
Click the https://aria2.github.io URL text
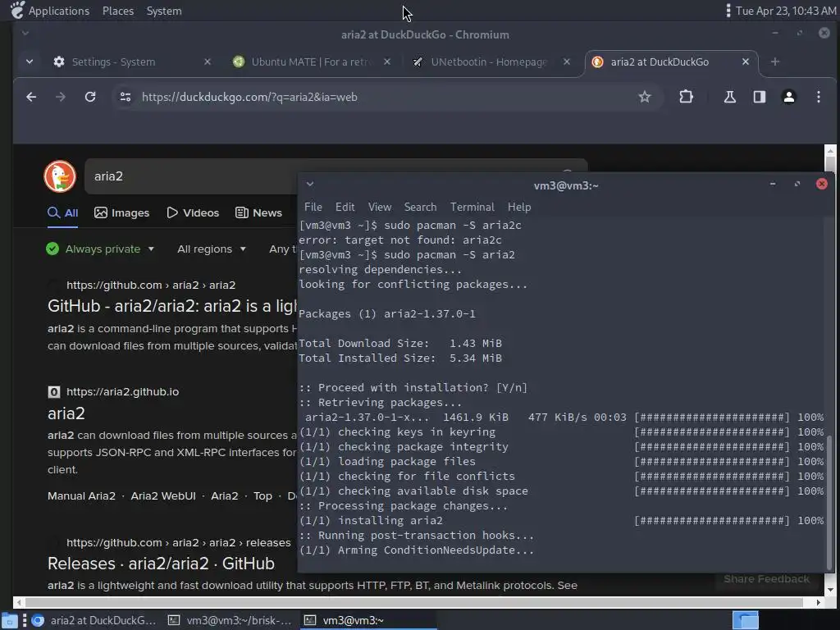123,391
